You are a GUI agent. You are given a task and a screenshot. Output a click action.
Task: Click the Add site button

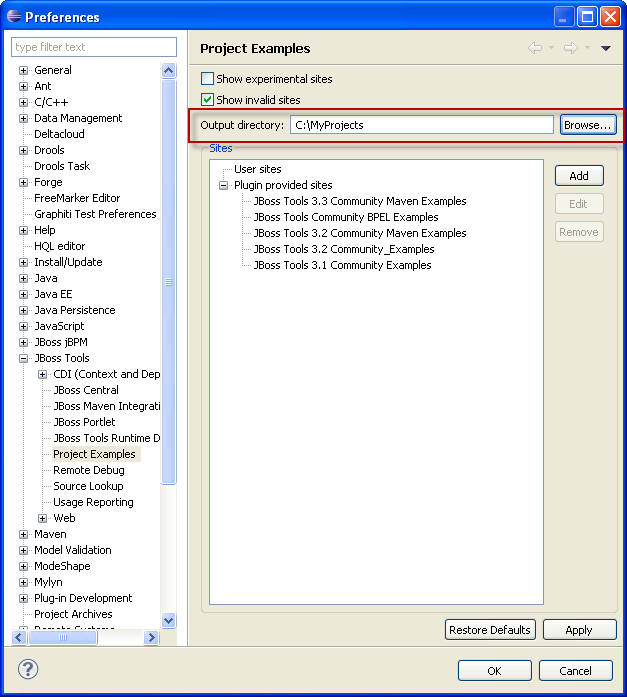tap(579, 176)
